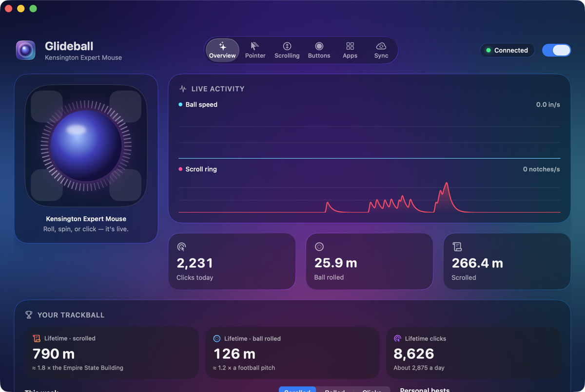Click the Glideball app logo icon
The height and width of the screenshot is (392, 585).
(25, 50)
